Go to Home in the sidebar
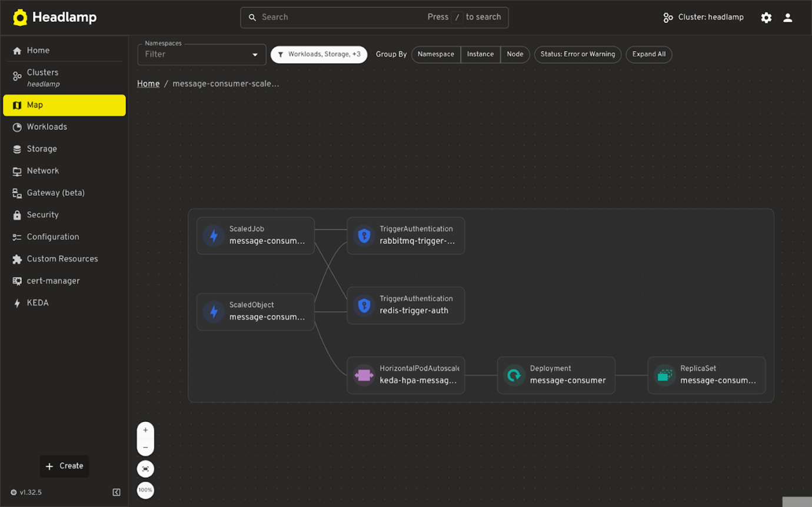Image resolution: width=812 pixels, height=507 pixels. coord(65,51)
